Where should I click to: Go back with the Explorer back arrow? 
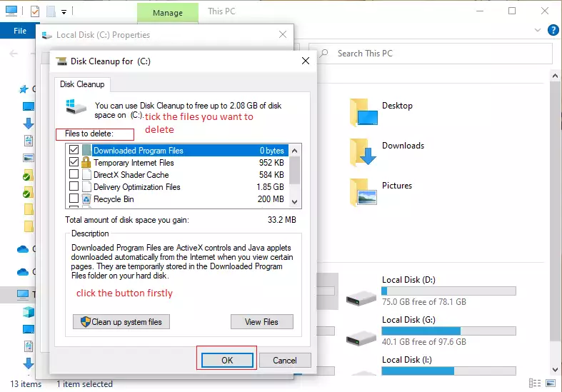coord(14,54)
